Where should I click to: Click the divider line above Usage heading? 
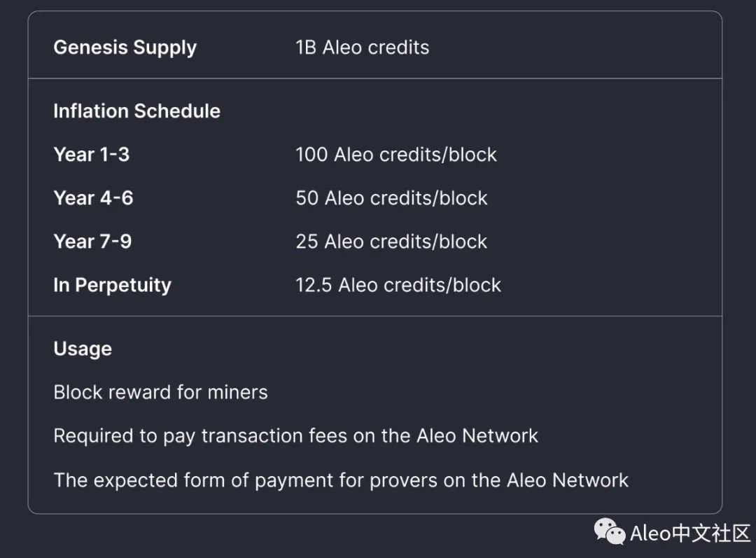coord(374,316)
